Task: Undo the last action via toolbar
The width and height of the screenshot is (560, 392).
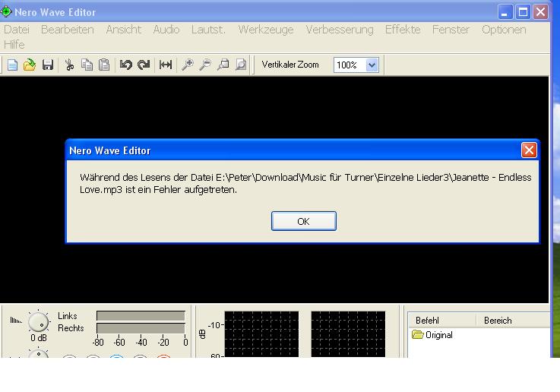Action: [125, 65]
